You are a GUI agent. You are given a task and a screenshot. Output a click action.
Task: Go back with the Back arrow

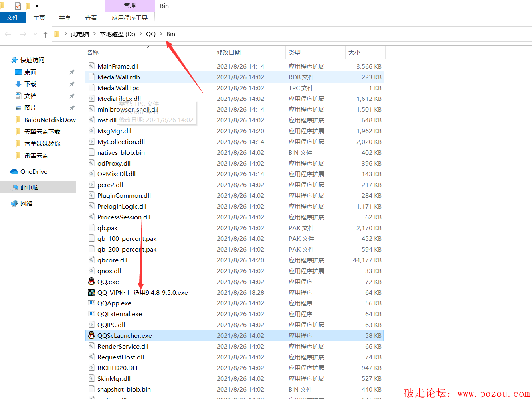click(8, 34)
